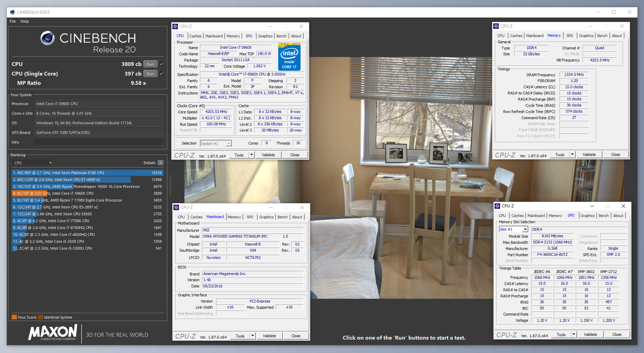The width and height of the screenshot is (644, 353).
Task: Expand Tools arrow in the Mainboard window
Action: click(x=252, y=336)
